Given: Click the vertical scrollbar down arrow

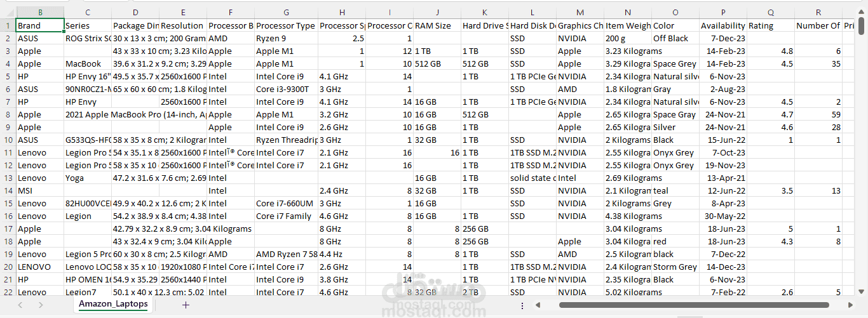Looking at the screenshot, I should coord(862,291).
